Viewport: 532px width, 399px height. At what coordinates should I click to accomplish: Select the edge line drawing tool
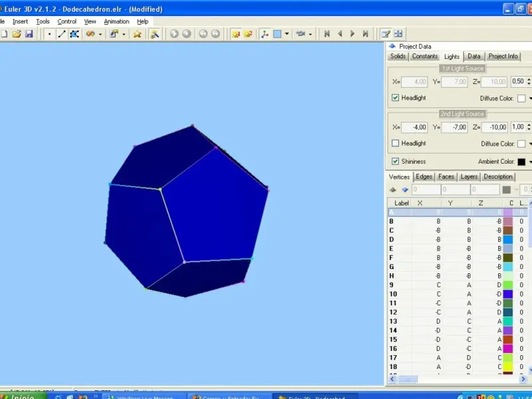[x=62, y=34]
